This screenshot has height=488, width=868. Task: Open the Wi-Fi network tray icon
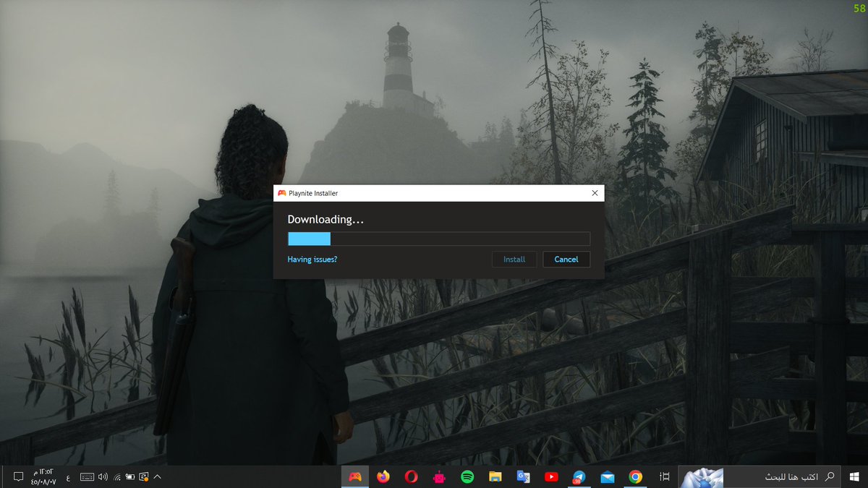(117, 476)
